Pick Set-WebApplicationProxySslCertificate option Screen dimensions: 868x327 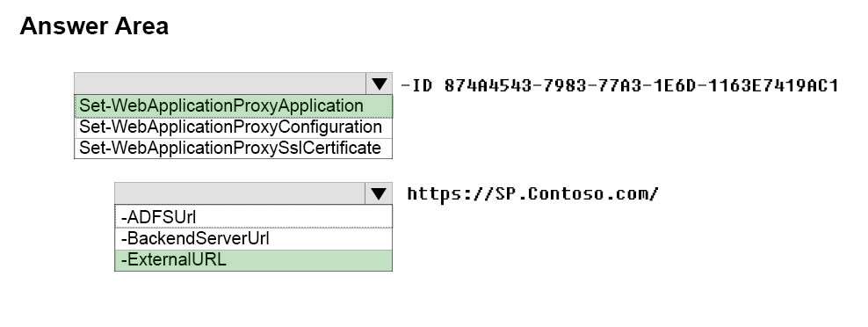click(234, 148)
